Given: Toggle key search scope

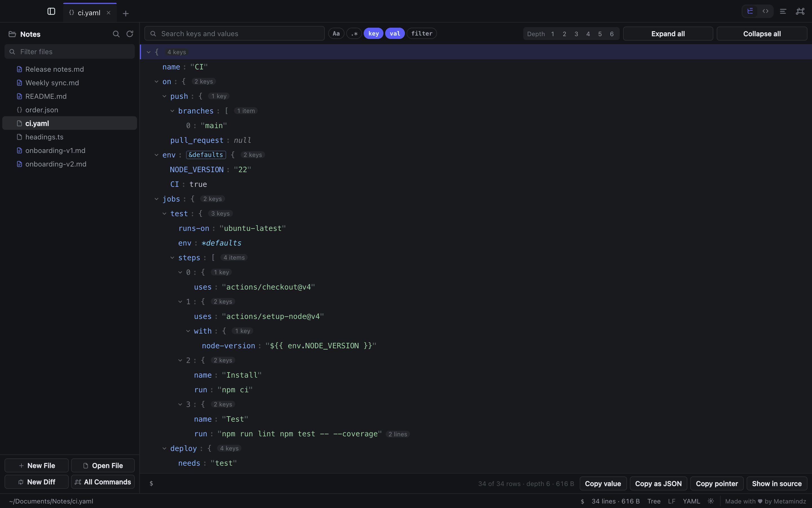Looking at the screenshot, I should click(374, 34).
